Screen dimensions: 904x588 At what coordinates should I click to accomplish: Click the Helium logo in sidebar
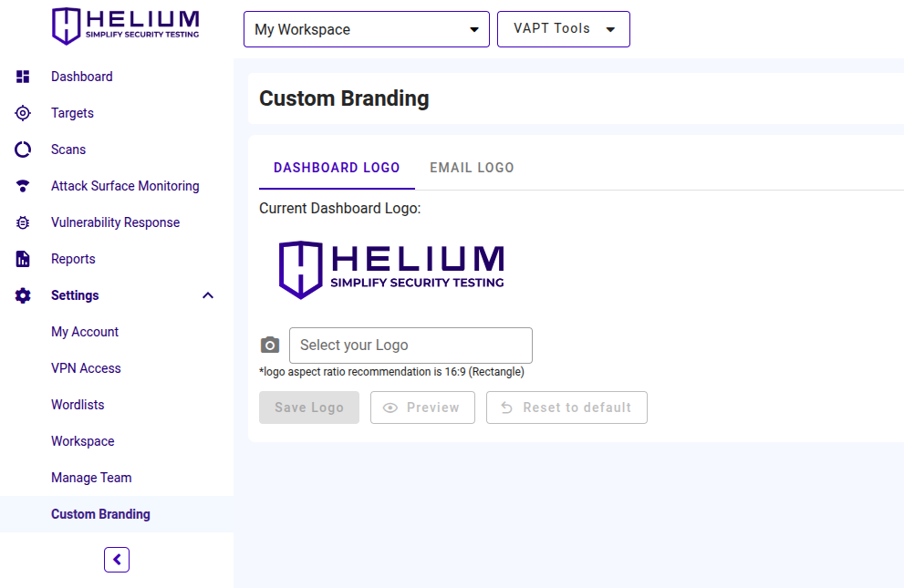point(125,25)
